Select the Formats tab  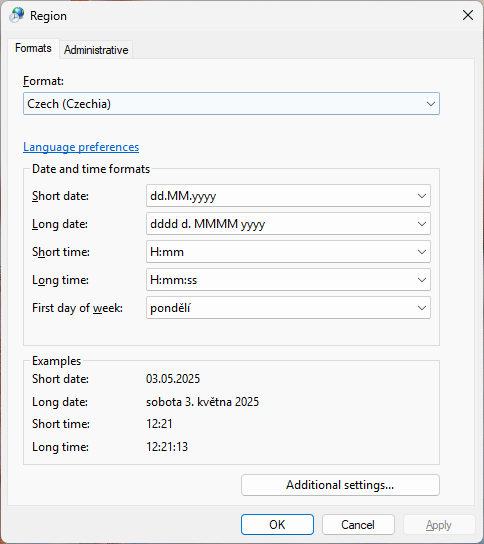tap(33, 48)
